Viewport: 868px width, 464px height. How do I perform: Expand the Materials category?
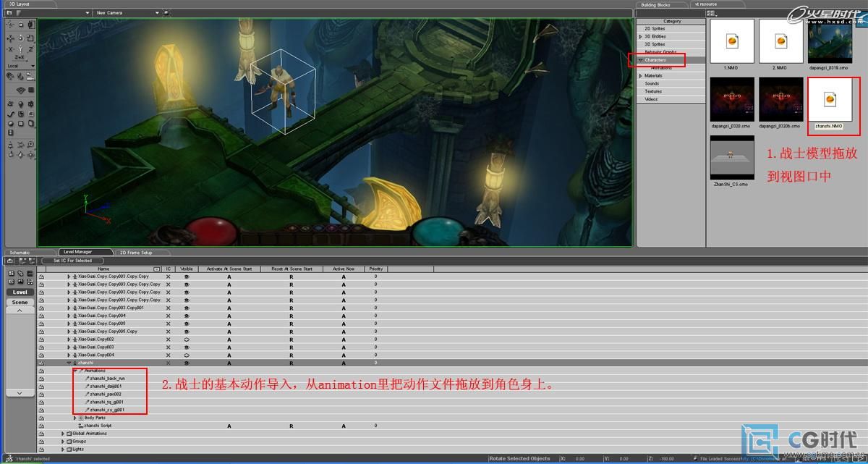[640, 76]
